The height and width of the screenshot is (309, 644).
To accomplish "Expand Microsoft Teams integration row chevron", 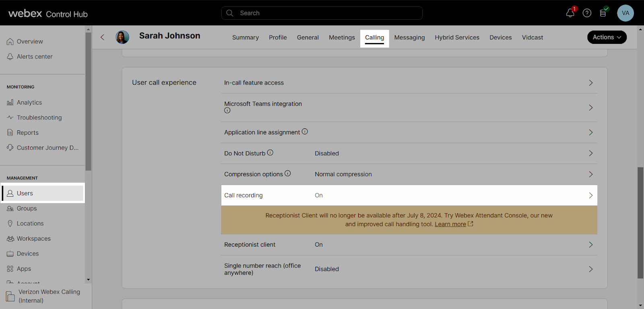I will pos(591,107).
